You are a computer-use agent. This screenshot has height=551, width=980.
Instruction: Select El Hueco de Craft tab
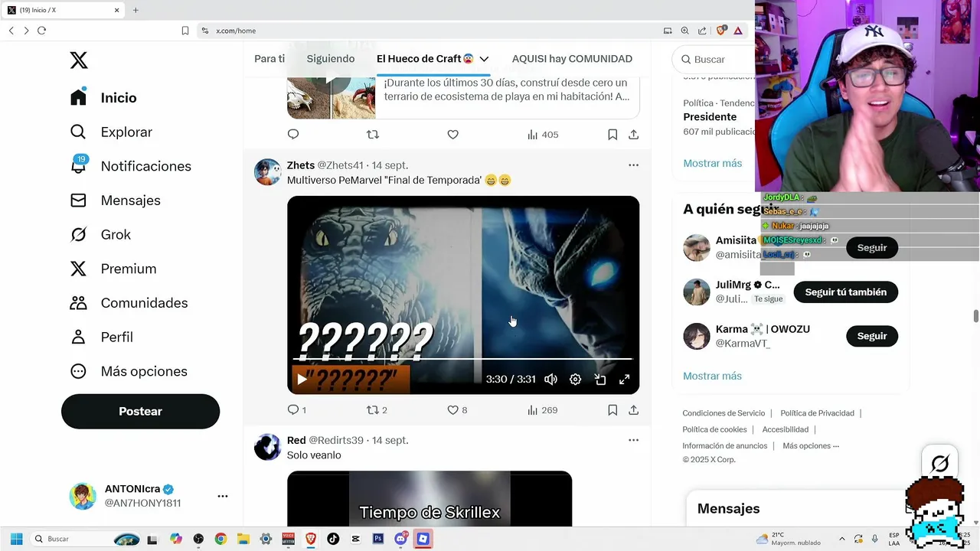click(x=425, y=59)
